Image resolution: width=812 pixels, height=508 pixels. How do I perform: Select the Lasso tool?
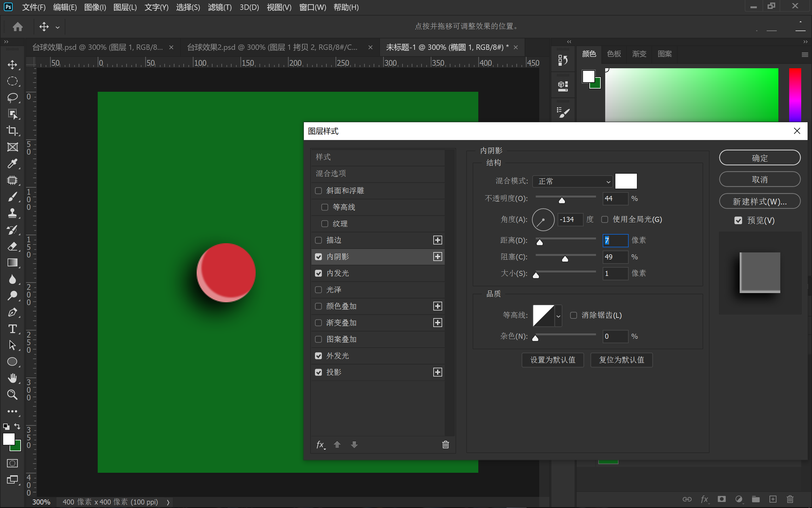click(12, 97)
